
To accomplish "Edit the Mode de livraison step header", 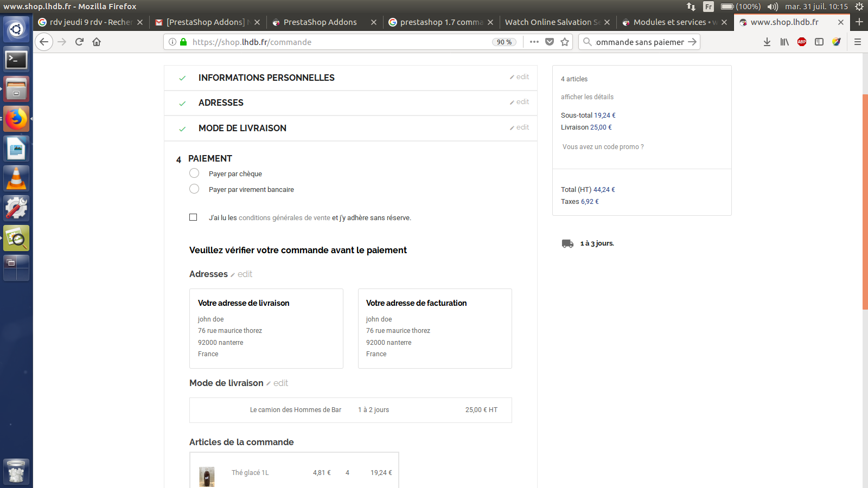I will pyautogui.click(x=519, y=127).
